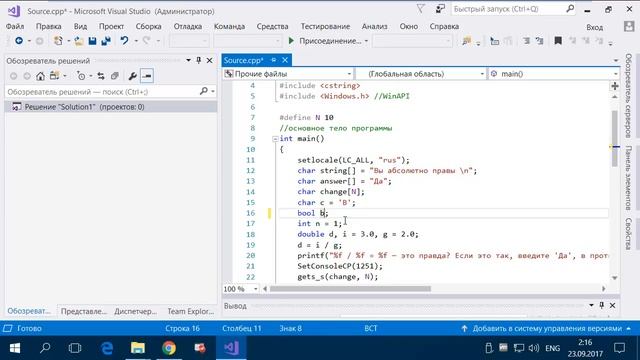Image resolution: width=640 pixels, height=360 pixels.
Task: Click Добавить в систему управления версиями
Action: [547, 329]
